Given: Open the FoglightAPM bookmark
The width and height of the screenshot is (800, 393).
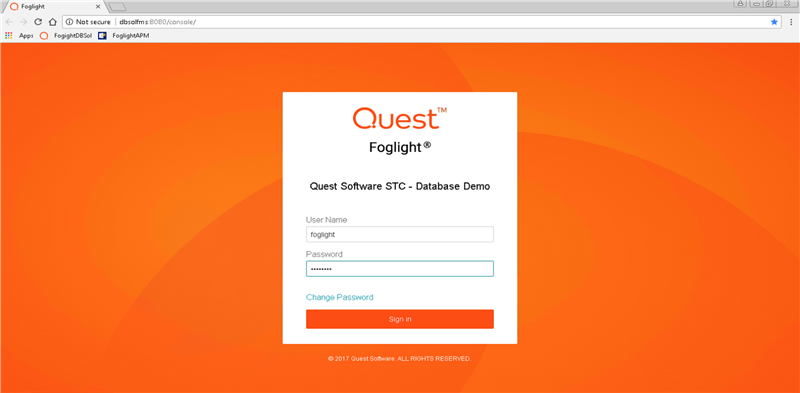Looking at the screenshot, I should point(124,36).
